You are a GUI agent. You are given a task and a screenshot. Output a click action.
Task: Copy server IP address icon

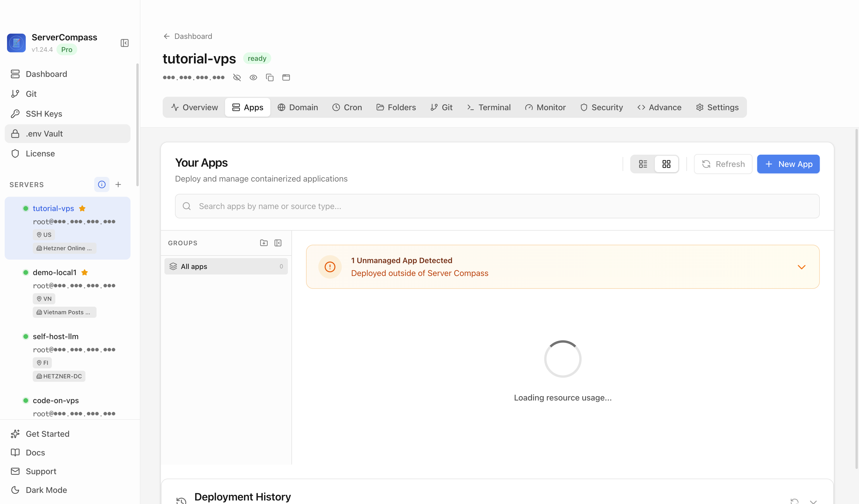(270, 78)
